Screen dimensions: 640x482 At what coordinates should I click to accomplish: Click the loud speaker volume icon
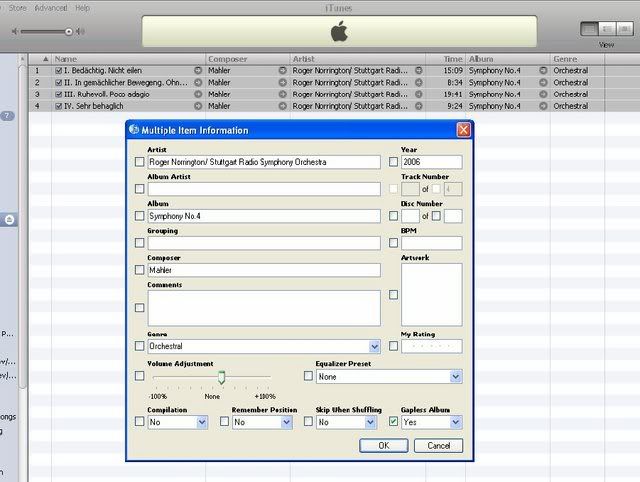[80, 31]
